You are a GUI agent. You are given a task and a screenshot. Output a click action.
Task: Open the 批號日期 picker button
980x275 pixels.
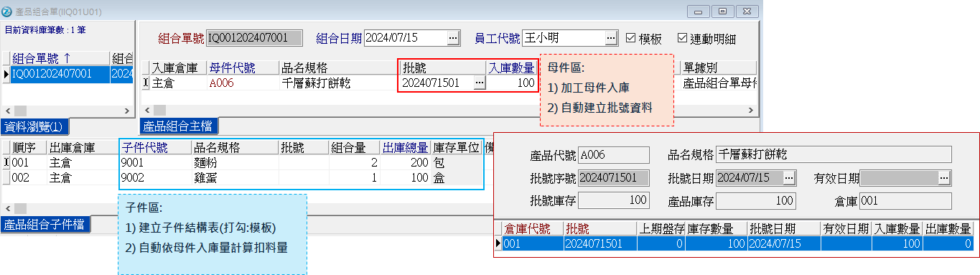[x=789, y=177]
